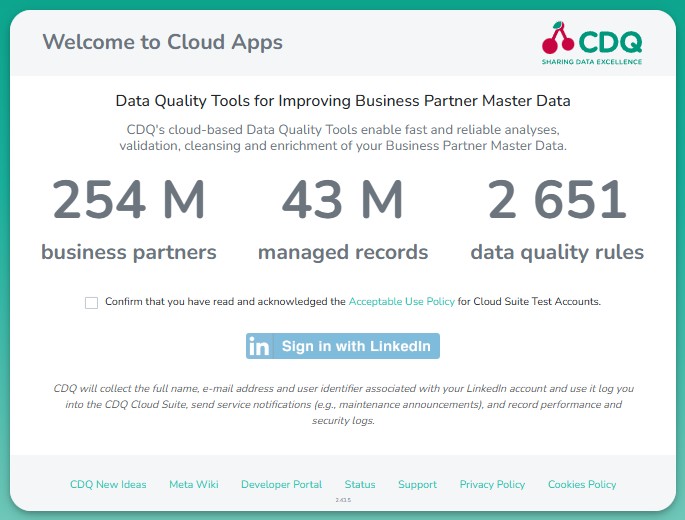Click the '43 M' statistic
Screen dimensions: 685x520
tap(342, 199)
